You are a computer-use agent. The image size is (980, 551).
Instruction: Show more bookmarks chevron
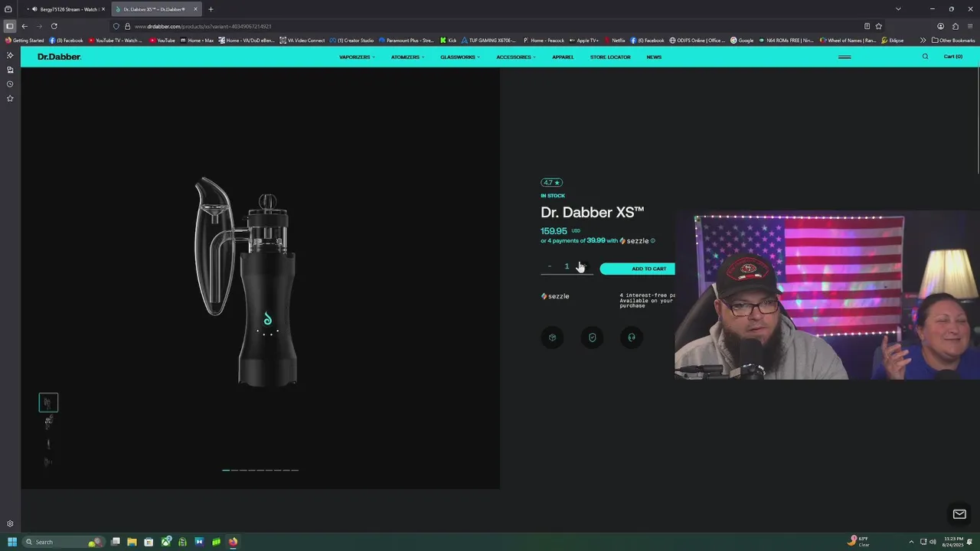tap(923, 41)
